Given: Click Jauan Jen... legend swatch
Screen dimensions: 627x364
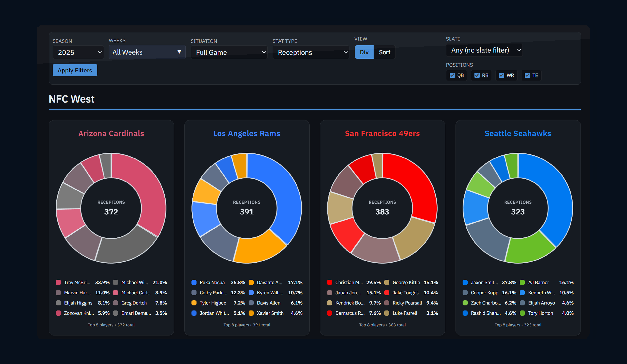Looking at the screenshot, I should pyautogui.click(x=330, y=293).
